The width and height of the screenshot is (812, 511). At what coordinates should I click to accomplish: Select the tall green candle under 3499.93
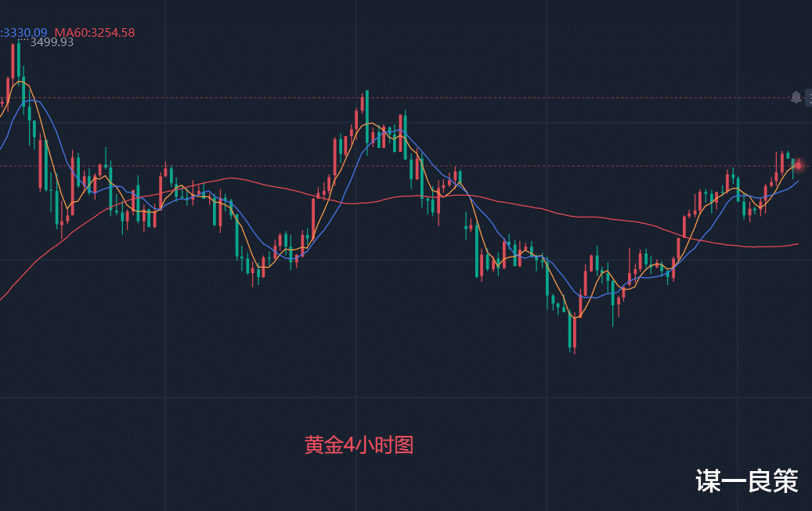point(19,61)
